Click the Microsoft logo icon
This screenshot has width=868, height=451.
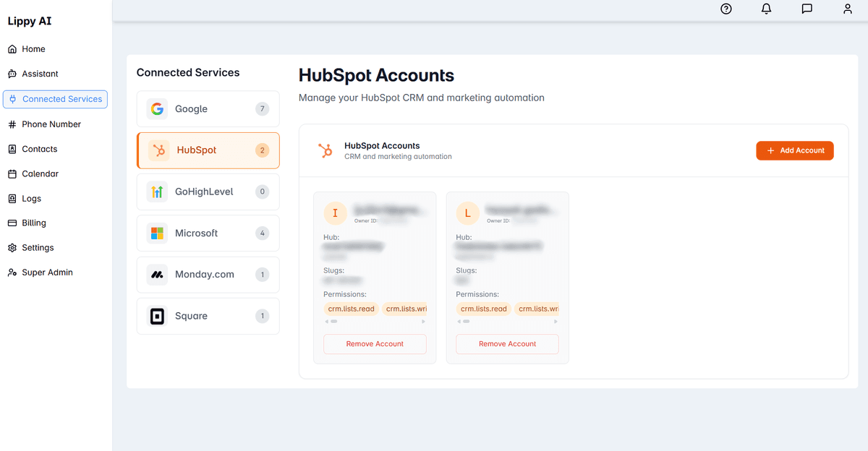(x=157, y=233)
